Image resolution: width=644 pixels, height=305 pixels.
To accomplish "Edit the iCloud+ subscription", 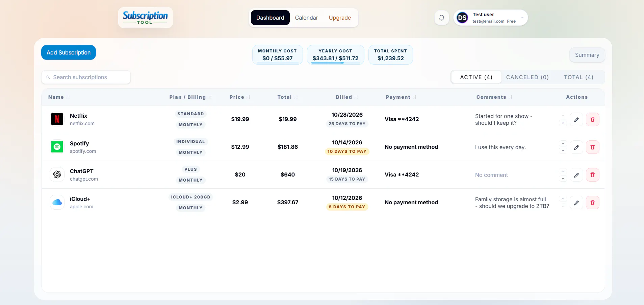I will (576, 203).
